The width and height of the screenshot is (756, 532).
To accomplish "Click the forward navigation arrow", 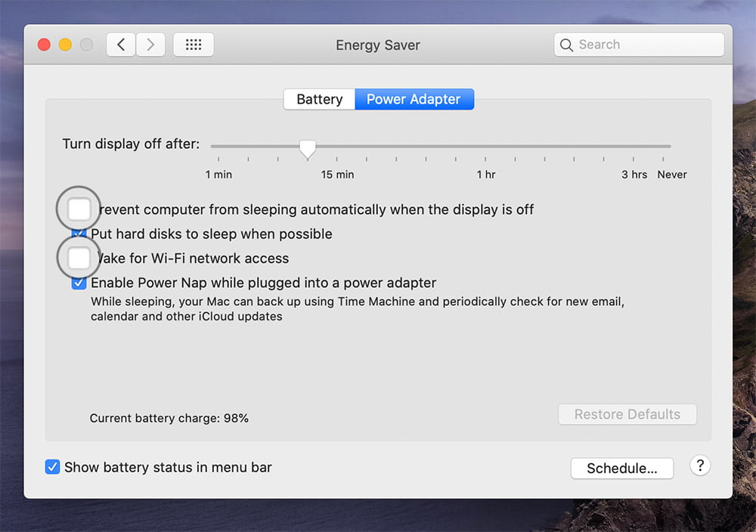I will coord(150,45).
